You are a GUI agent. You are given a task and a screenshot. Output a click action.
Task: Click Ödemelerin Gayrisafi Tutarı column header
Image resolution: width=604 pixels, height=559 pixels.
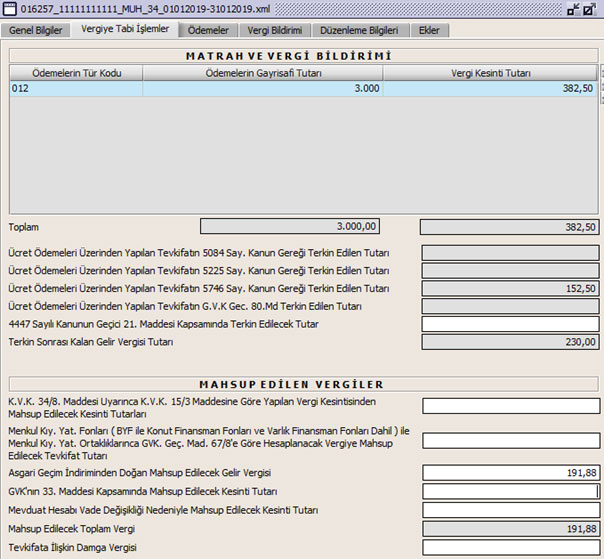[262, 73]
